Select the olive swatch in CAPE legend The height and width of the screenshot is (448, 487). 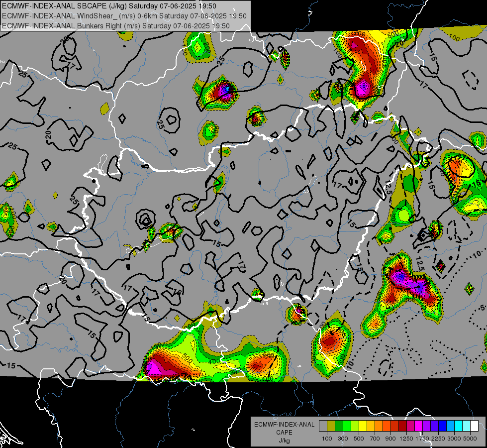tap(331, 426)
